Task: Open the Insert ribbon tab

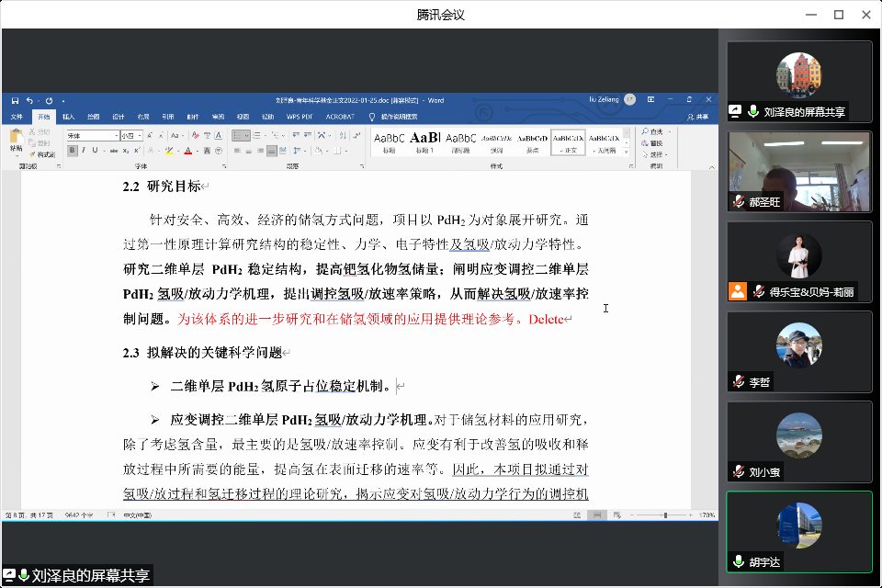Action: tap(68, 117)
